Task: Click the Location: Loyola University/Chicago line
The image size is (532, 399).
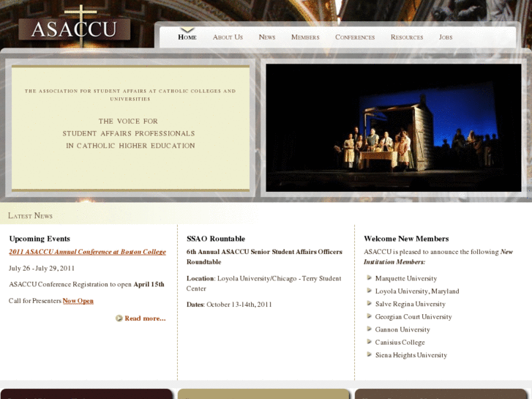Action: click(x=264, y=283)
